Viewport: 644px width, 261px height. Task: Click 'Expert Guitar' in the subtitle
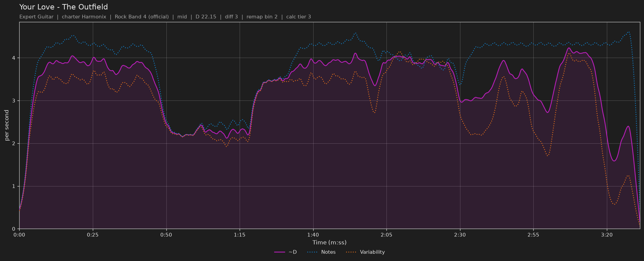tap(36, 17)
